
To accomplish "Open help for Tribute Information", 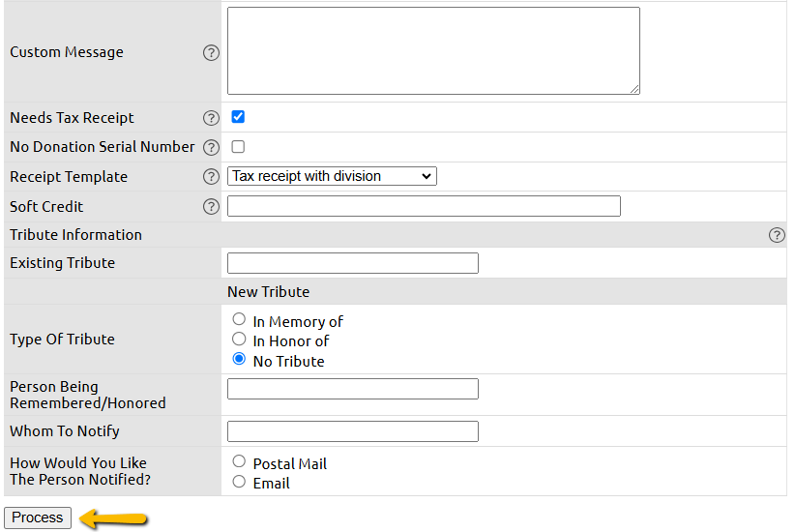I will 777,235.
